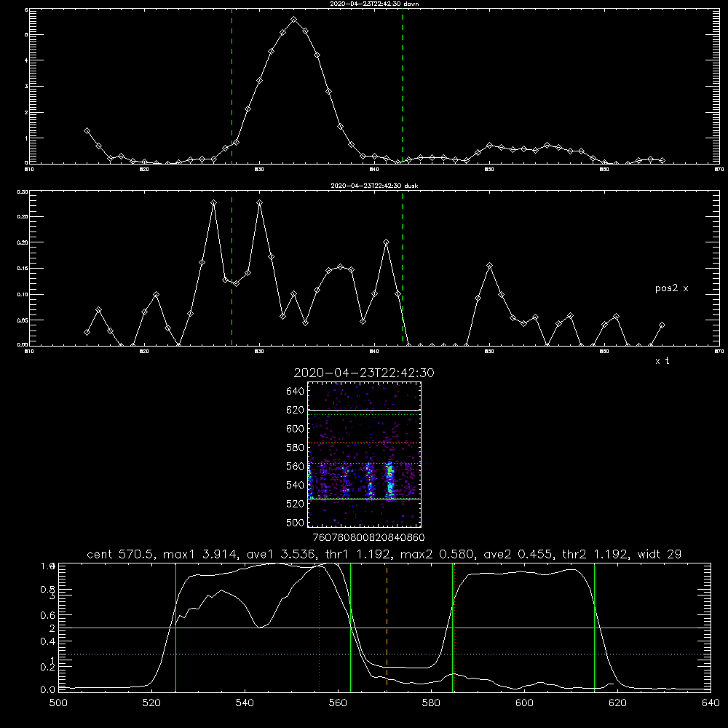Click bottom plot x-axis label 580
The width and height of the screenshot is (728, 728).
pos(431,703)
